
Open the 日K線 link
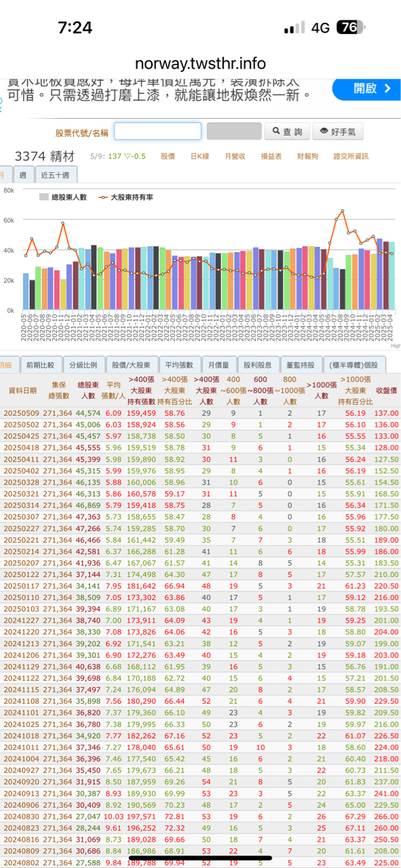(x=199, y=157)
